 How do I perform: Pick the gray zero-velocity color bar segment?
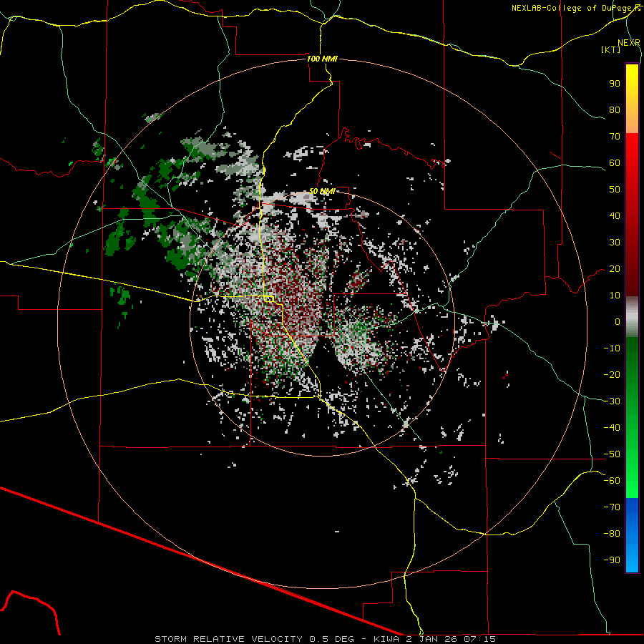click(632, 317)
